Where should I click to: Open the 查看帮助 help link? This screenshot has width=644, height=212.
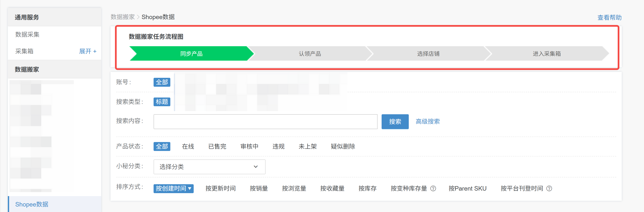[609, 17]
